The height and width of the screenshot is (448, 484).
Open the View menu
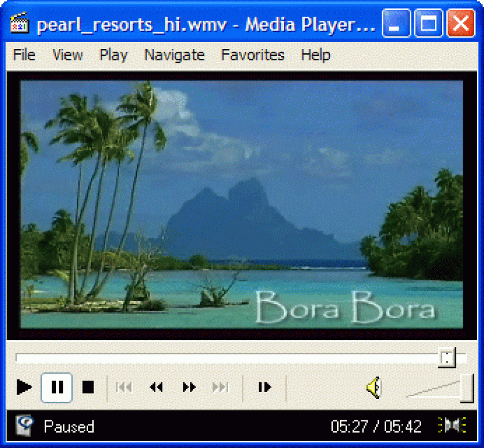pyautogui.click(x=67, y=55)
